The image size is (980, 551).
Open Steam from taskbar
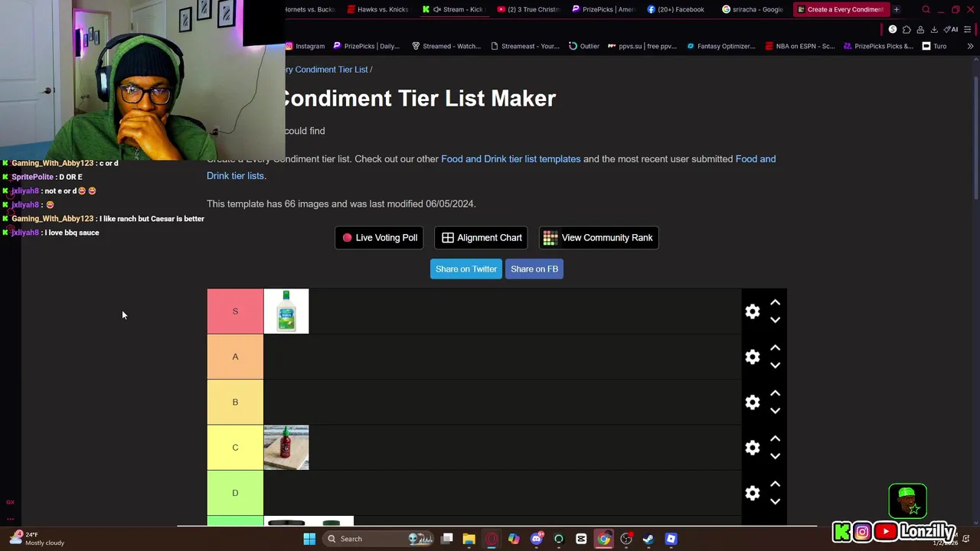pyautogui.click(x=648, y=539)
